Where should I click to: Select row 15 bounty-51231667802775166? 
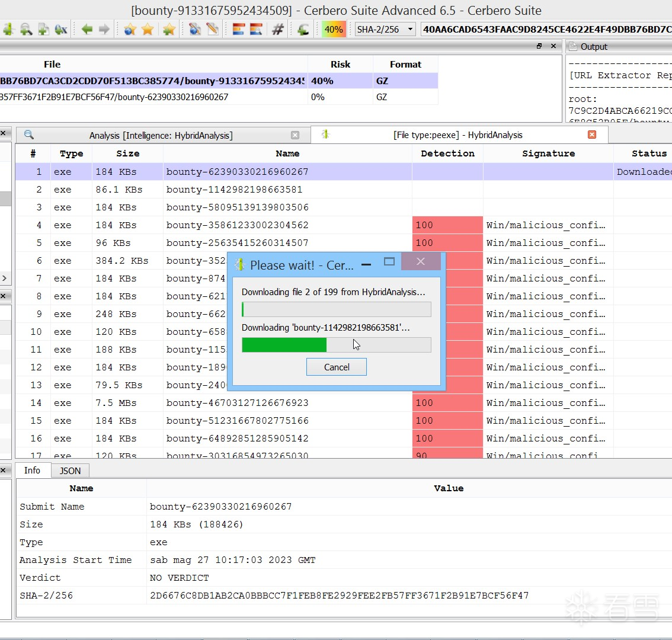(x=344, y=421)
